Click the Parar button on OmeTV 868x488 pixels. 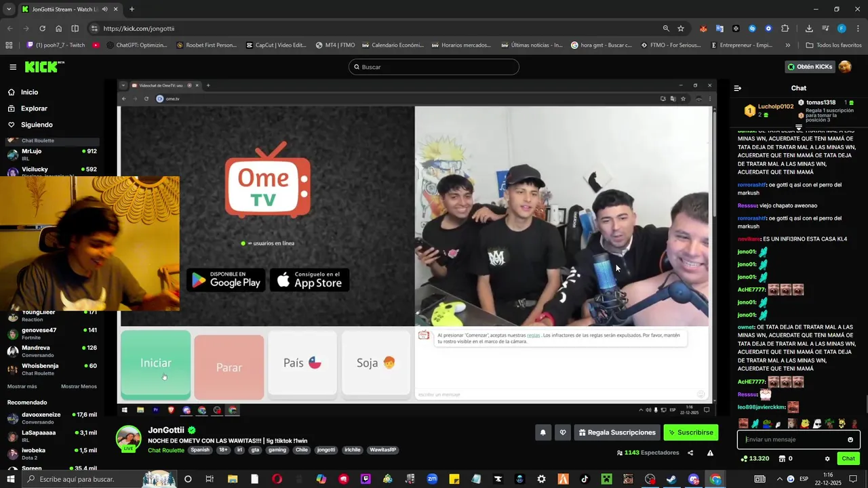tap(229, 367)
